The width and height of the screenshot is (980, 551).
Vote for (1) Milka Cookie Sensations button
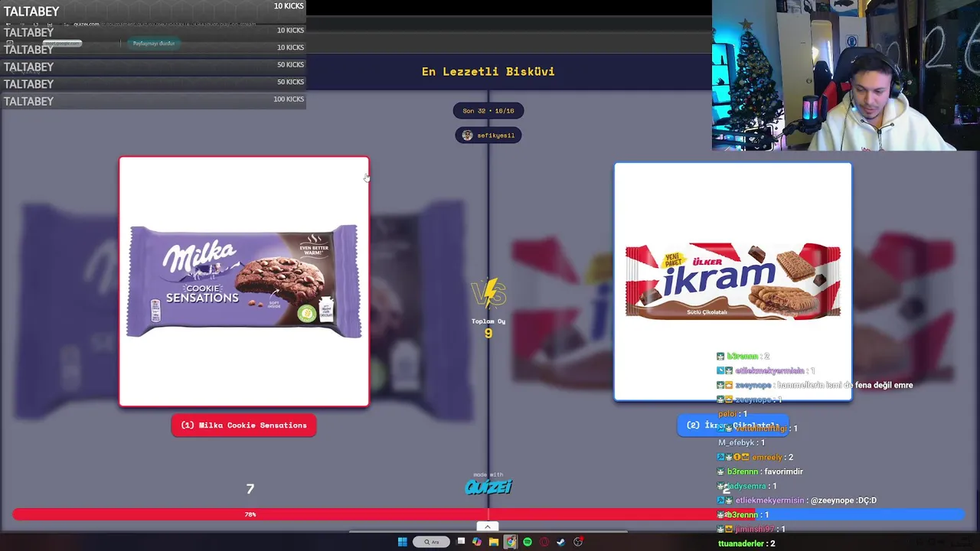[243, 425]
